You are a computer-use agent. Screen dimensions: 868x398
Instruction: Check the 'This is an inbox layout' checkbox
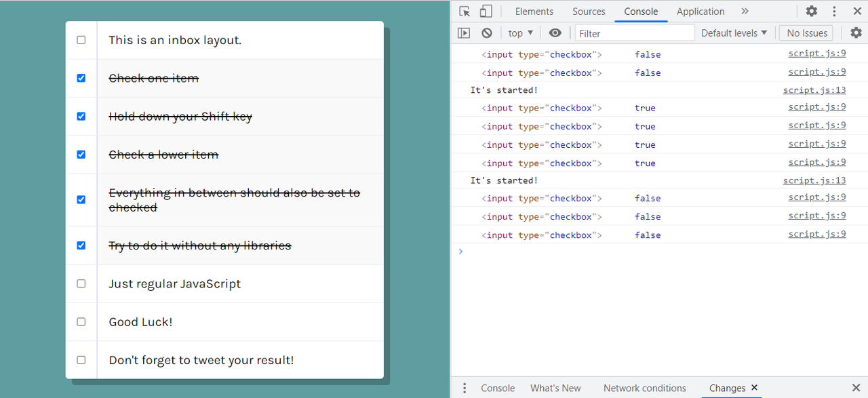(81, 40)
